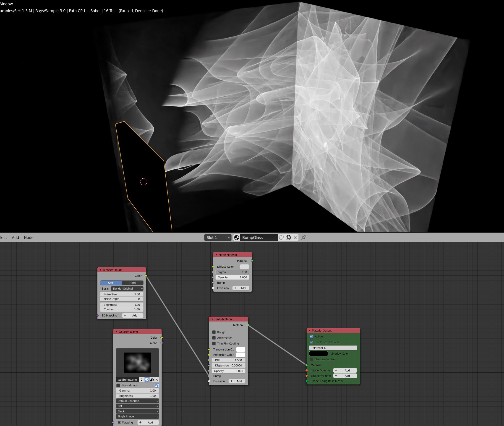Open the Basis Blender Original dropdown
Screen dimensions: 504x426
coord(127,289)
